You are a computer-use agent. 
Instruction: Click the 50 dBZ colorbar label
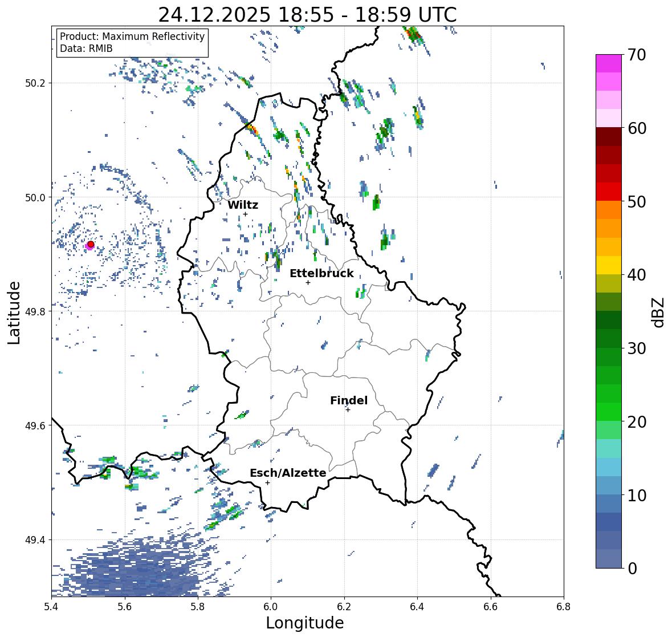(x=637, y=201)
